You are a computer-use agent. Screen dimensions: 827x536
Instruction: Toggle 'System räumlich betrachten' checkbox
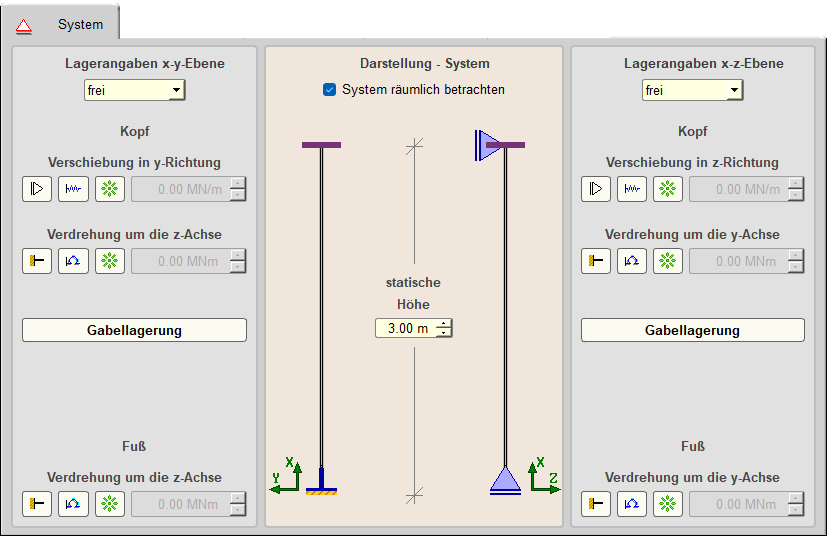pos(330,90)
